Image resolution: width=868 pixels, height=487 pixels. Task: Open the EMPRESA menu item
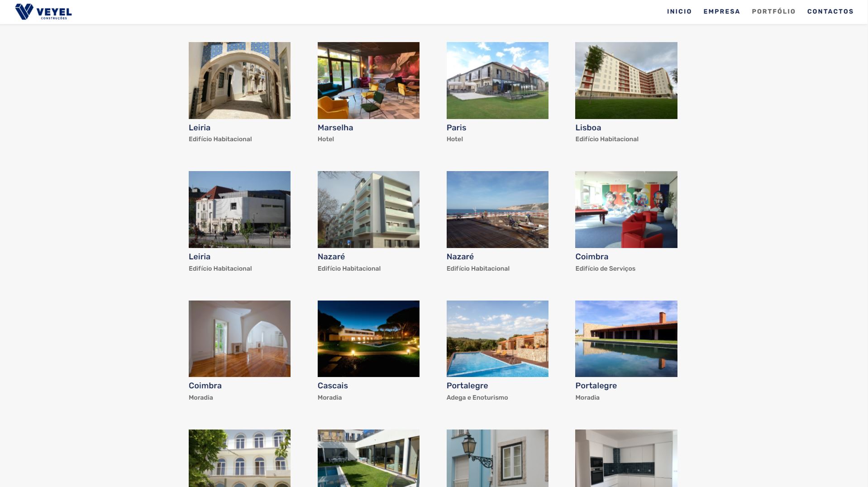(x=721, y=11)
